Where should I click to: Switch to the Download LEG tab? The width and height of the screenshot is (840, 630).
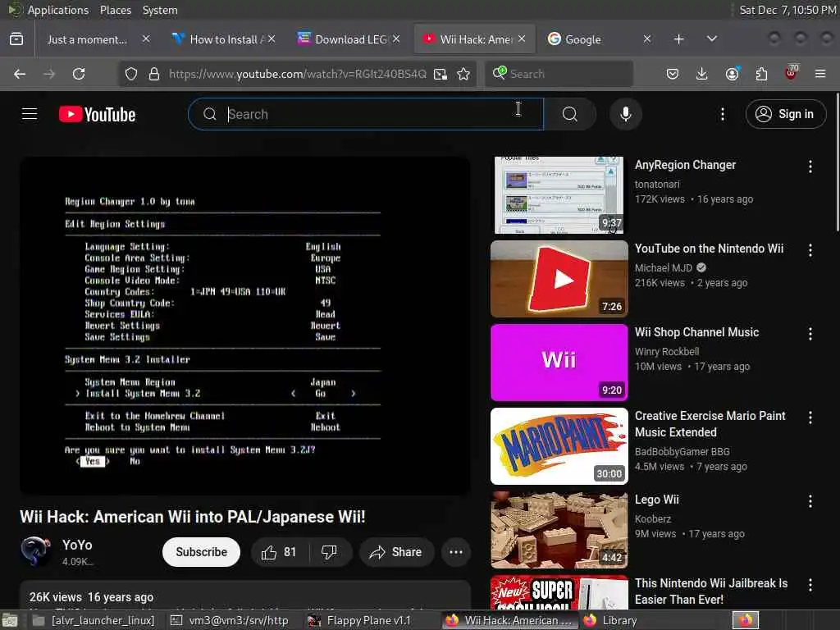(x=349, y=39)
